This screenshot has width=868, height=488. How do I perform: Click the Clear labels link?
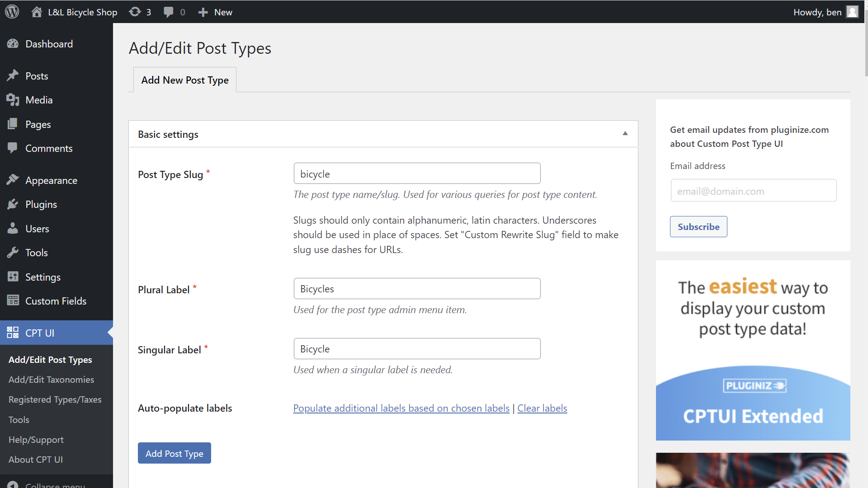(542, 408)
